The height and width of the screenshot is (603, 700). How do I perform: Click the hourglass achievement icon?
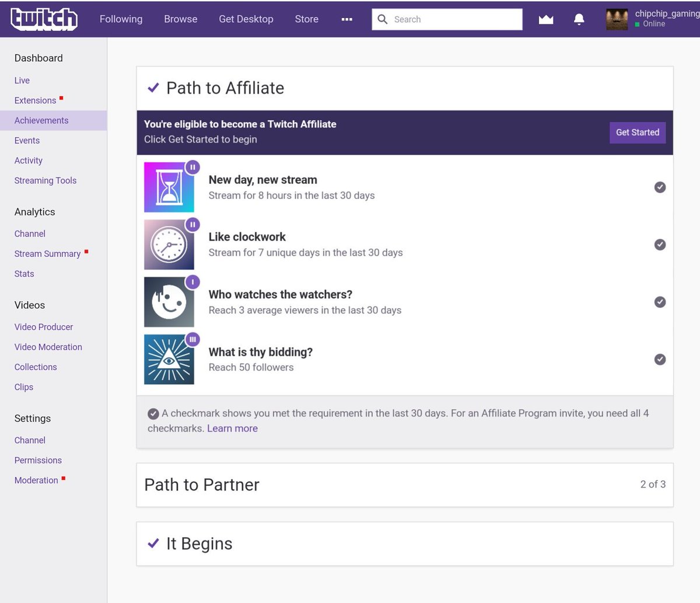pos(169,187)
